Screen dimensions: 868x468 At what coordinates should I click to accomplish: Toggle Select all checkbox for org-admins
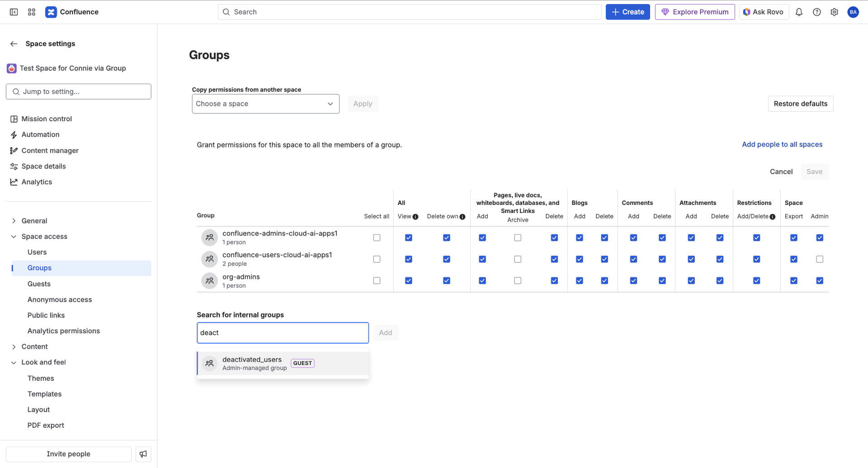click(377, 280)
